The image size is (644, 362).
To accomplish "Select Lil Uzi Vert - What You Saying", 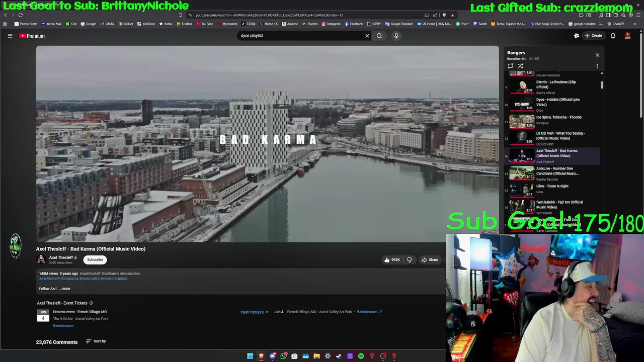I will coord(552,138).
